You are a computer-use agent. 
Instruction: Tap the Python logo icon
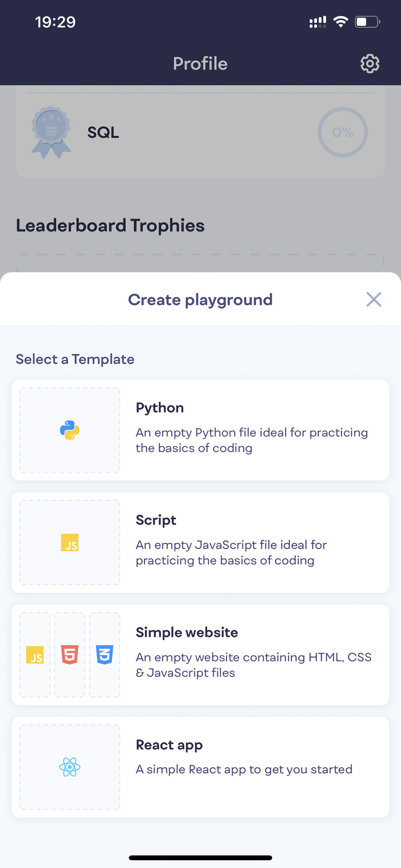click(x=70, y=430)
